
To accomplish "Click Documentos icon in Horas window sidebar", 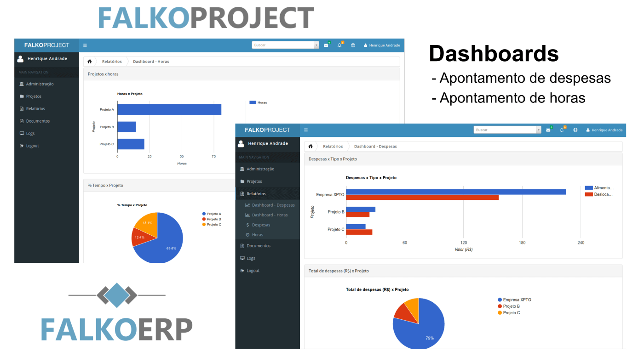I will (x=22, y=121).
